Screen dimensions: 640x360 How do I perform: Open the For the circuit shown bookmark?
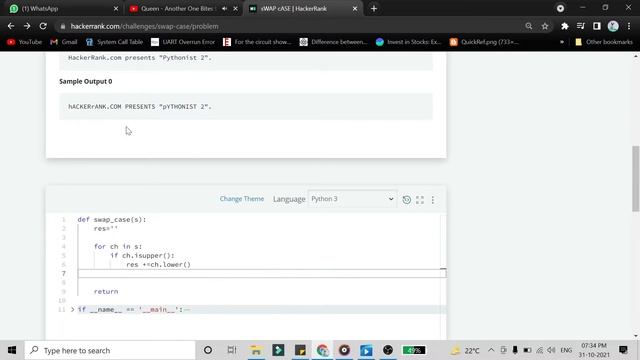pos(257,42)
